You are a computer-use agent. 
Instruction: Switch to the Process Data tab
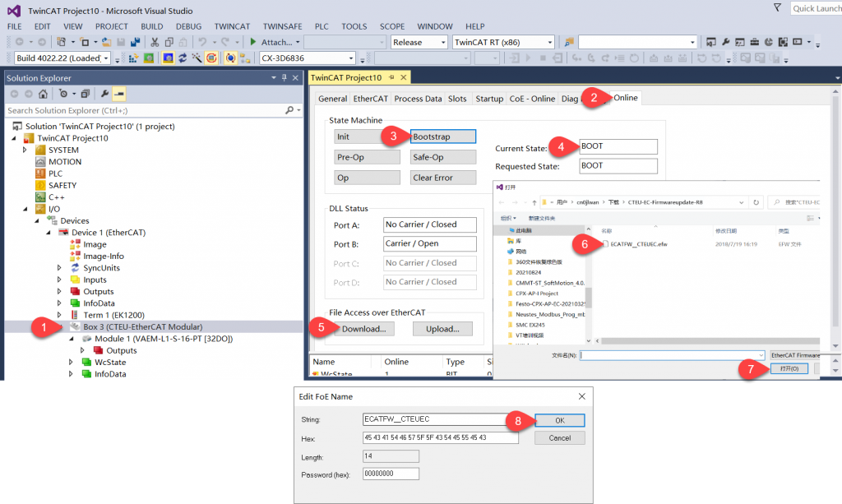pos(418,99)
